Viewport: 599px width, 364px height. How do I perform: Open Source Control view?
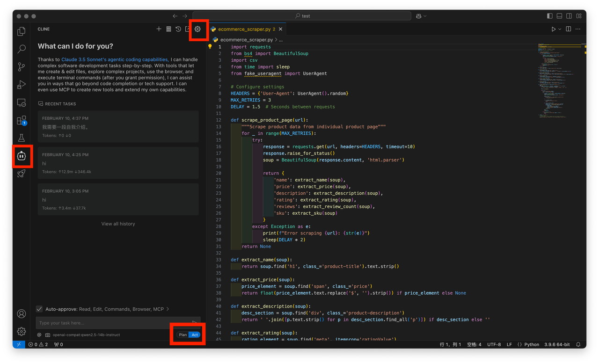(22, 67)
